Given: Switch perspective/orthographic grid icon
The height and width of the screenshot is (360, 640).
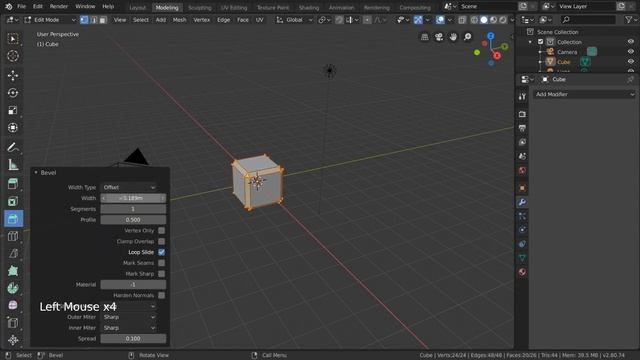Looking at the screenshot, I should (424, 37).
